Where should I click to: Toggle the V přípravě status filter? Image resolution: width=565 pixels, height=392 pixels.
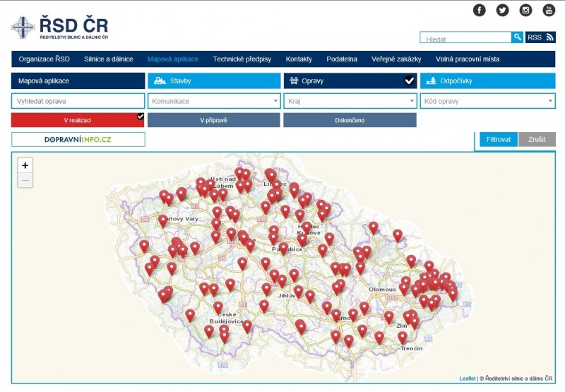[214, 120]
